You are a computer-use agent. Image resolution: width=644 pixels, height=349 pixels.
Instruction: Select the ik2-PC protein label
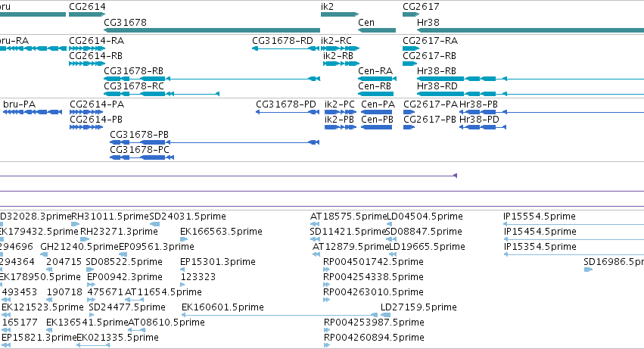coord(340,104)
